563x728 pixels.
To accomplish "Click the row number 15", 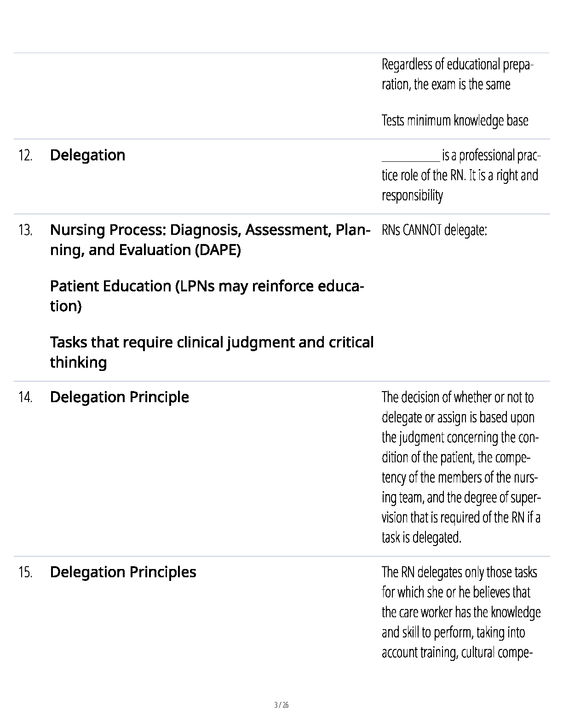I will 25,573.
